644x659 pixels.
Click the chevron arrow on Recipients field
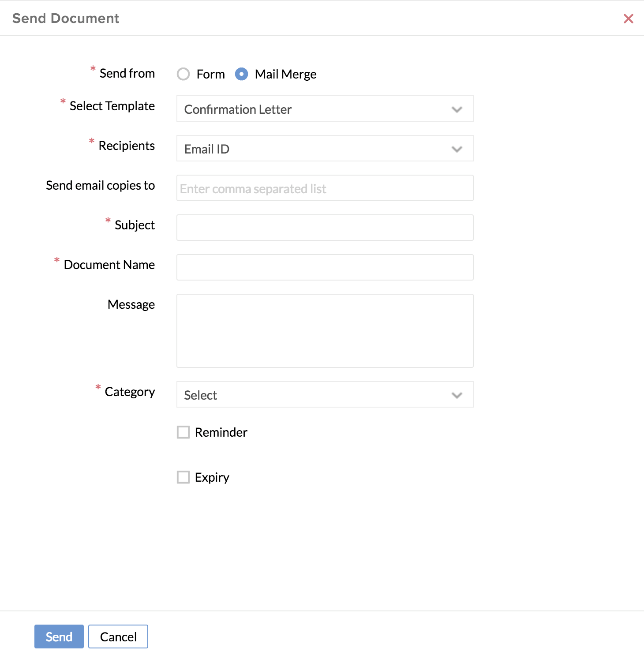click(457, 149)
